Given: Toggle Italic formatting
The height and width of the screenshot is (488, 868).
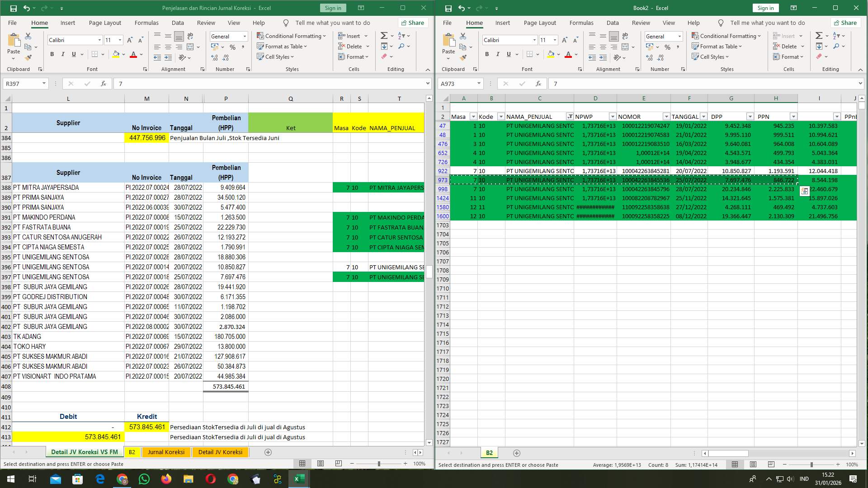Looking at the screenshot, I should coord(63,54).
